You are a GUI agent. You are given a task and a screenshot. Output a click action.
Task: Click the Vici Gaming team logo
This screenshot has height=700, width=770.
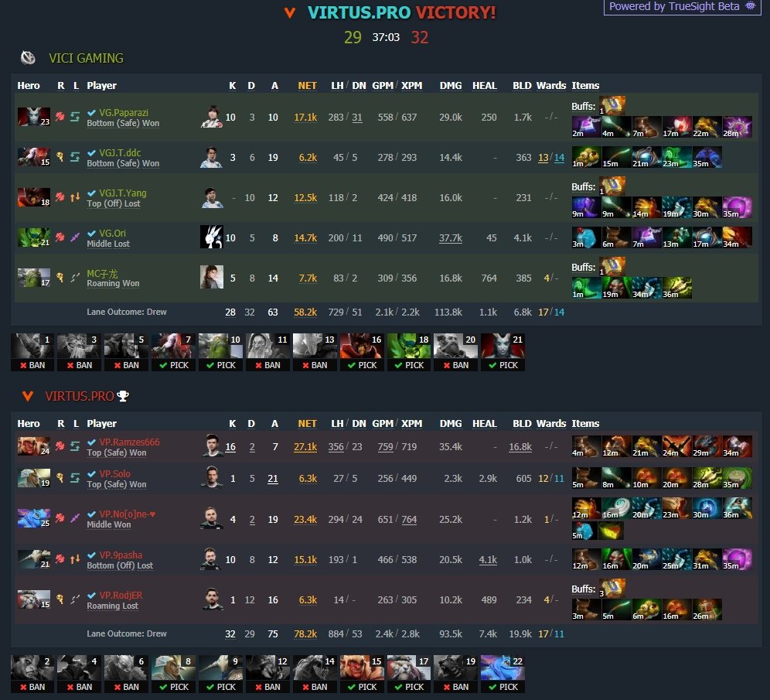click(28, 58)
